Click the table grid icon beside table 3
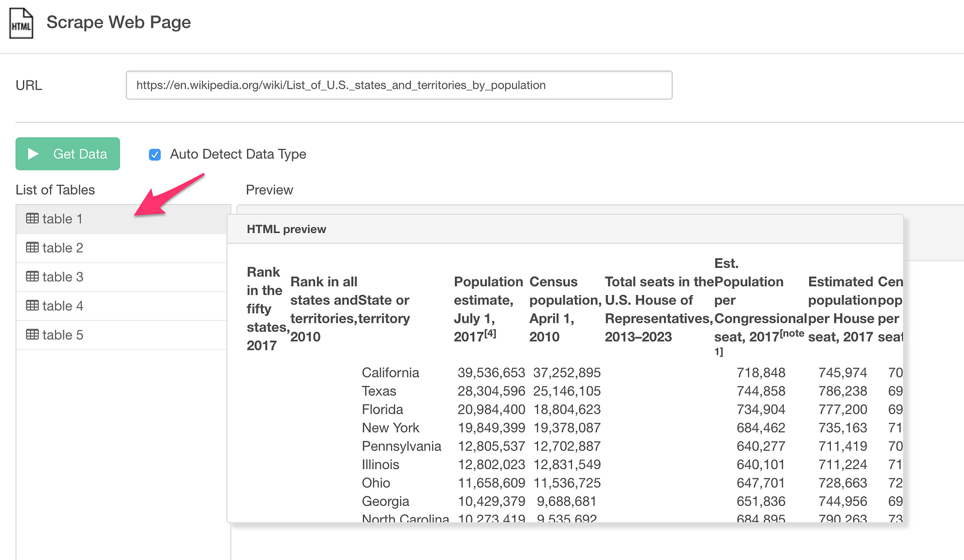The image size is (964, 560). [33, 276]
